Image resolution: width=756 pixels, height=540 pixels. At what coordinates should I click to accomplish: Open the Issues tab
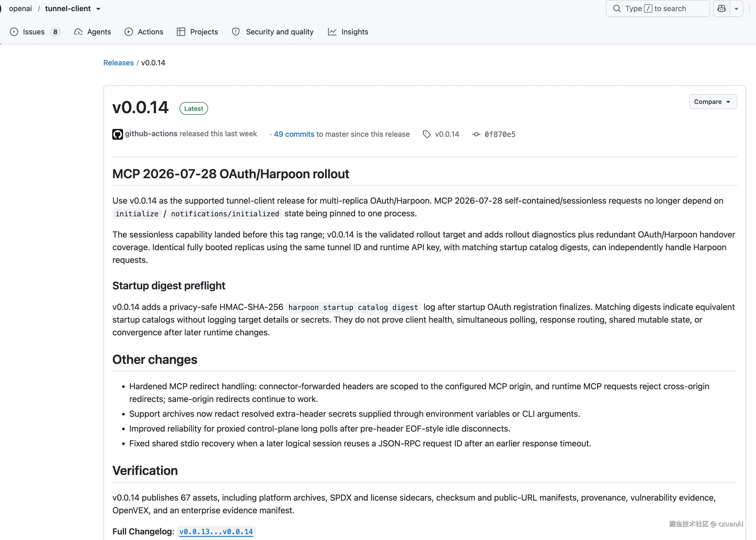pyautogui.click(x=36, y=32)
